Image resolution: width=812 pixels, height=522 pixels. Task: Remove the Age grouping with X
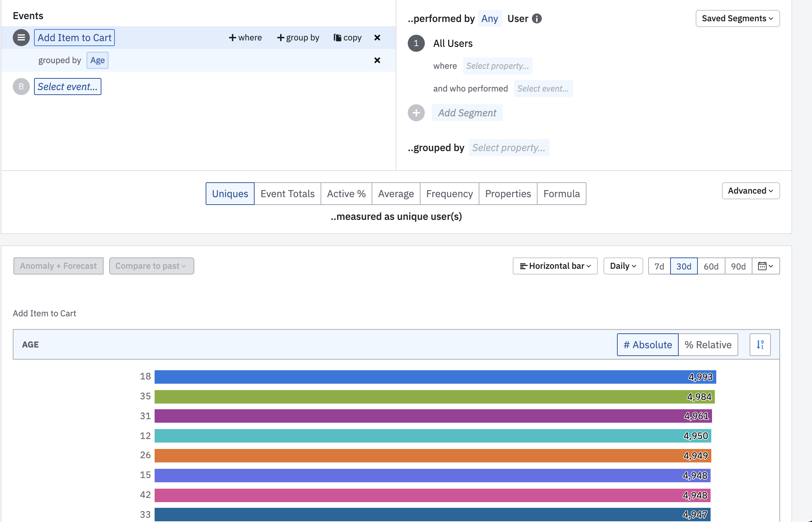tap(377, 60)
